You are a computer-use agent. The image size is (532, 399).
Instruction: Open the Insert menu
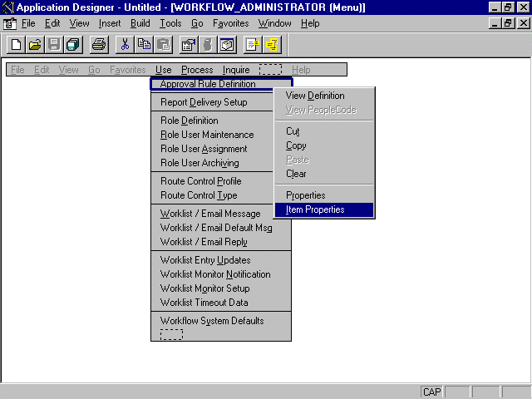pos(110,23)
